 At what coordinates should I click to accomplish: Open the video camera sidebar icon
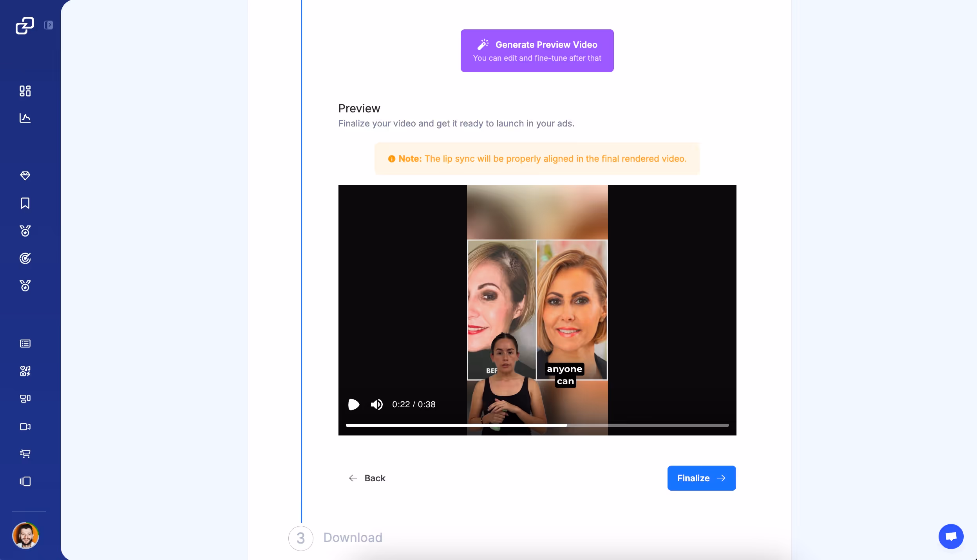[x=25, y=426]
